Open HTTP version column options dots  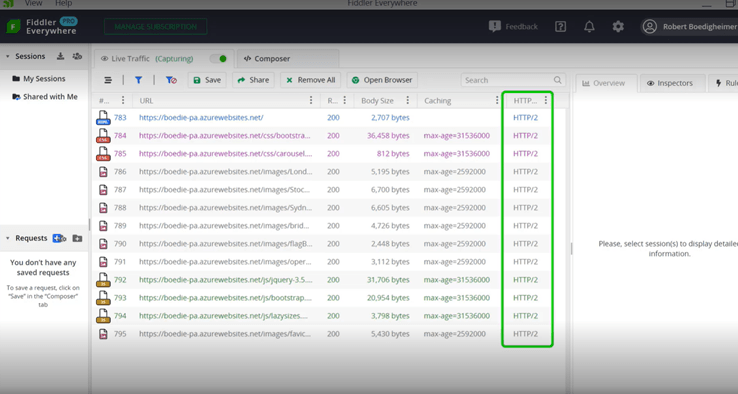(545, 100)
